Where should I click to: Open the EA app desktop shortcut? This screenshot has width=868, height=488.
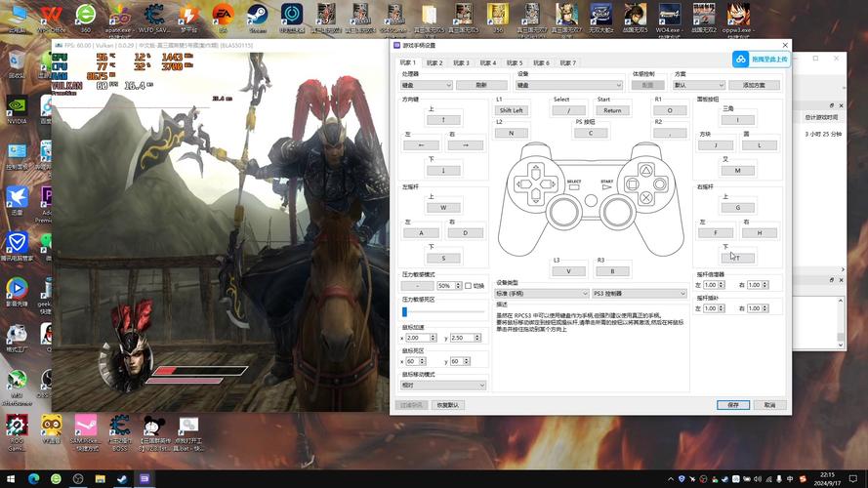point(223,18)
